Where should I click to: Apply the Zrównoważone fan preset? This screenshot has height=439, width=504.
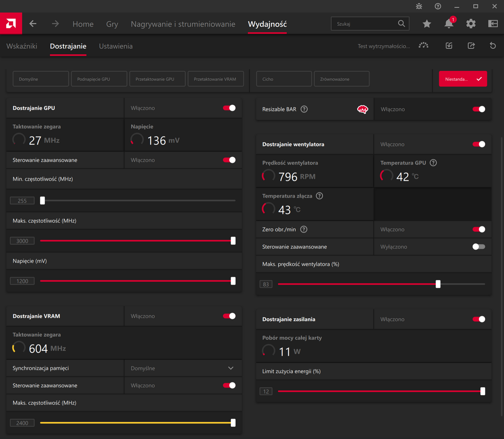(x=342, y=78)
